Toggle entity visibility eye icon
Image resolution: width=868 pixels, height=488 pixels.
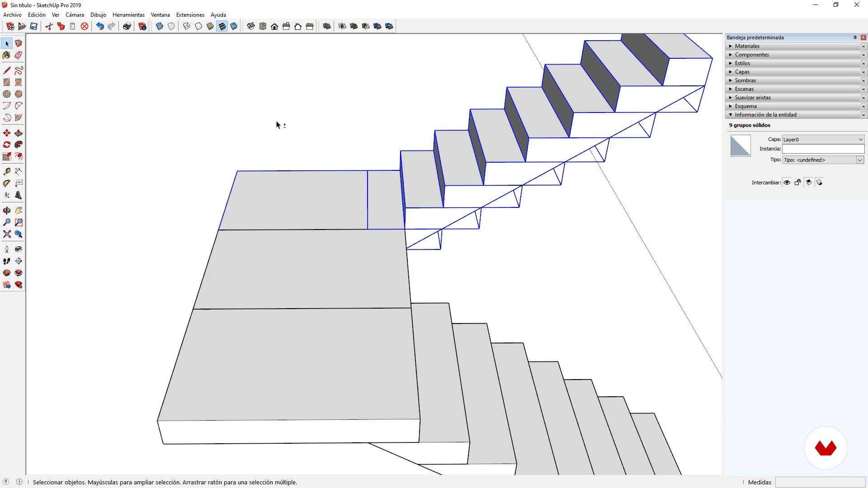787,183
